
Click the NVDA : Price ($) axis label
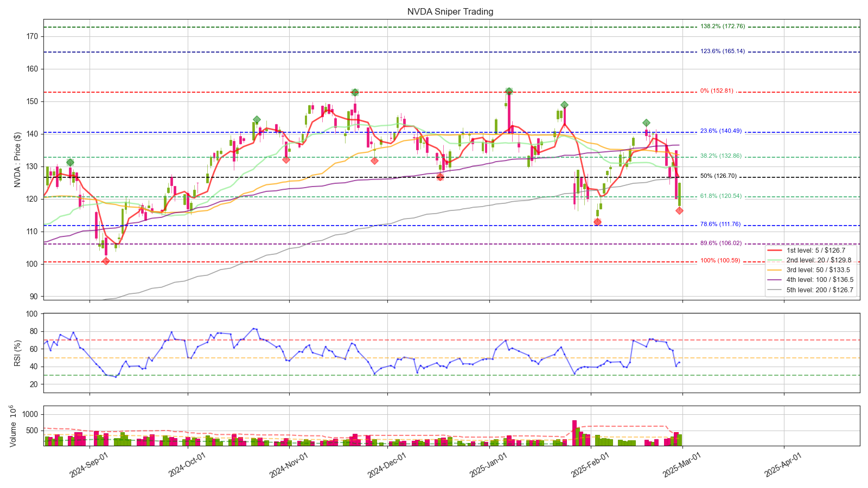17,160
